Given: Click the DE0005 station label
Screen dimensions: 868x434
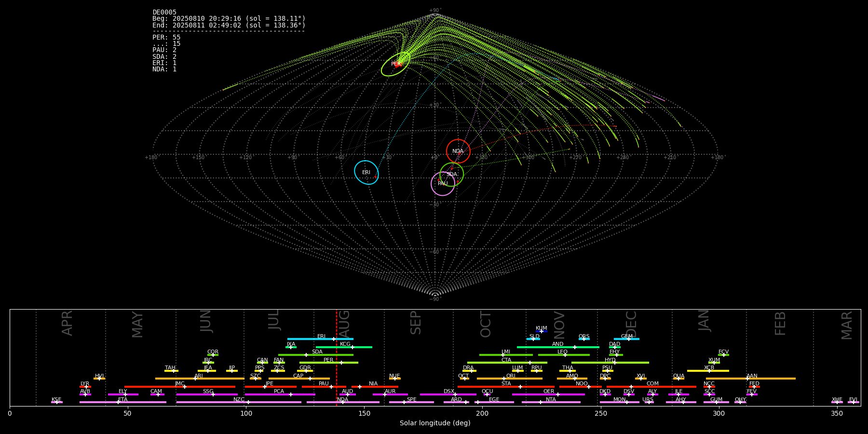Looking at the screenshot, I should pyautogui.click(x=164, y=12).
